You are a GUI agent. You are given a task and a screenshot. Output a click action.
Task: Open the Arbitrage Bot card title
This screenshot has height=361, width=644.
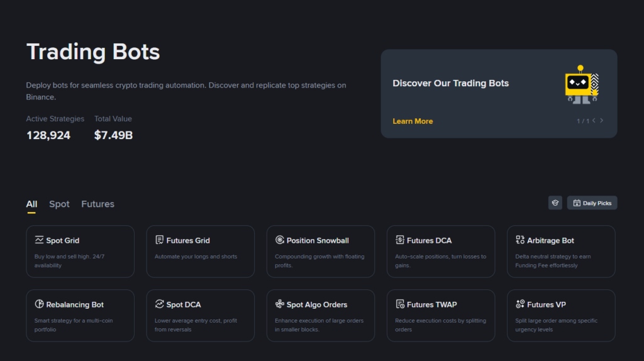point(550,241)
